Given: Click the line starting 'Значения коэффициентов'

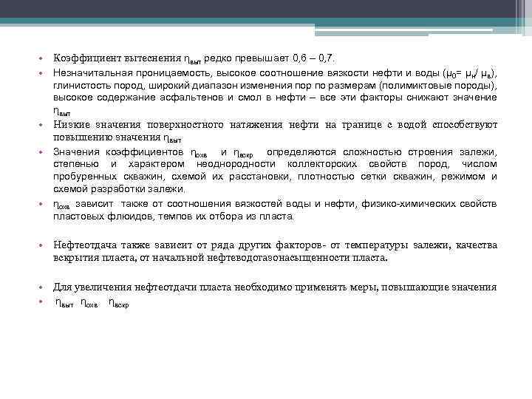Looking at the screenshot, I should click(275, 152).
